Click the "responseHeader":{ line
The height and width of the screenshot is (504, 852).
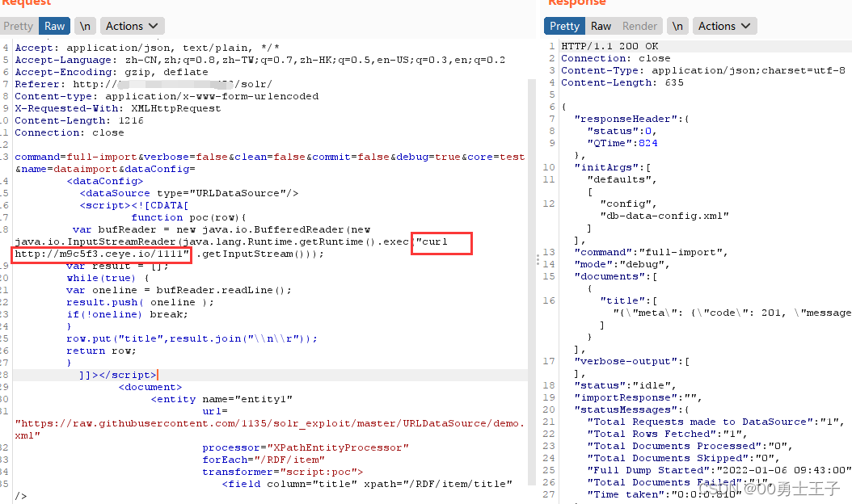[x=632, y=119]
